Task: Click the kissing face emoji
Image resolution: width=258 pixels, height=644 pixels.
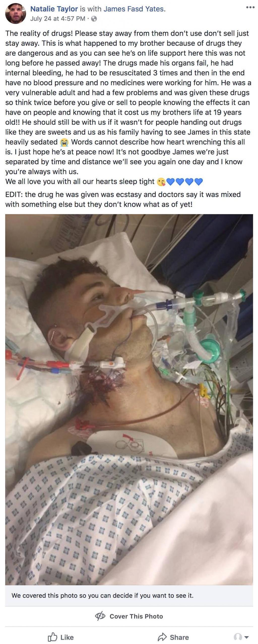Action: tap(161, 182)
